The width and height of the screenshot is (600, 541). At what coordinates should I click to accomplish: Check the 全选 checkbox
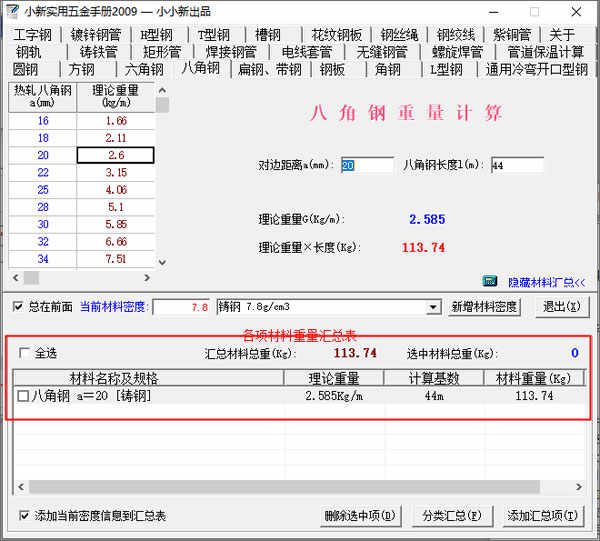coord(24,353)
